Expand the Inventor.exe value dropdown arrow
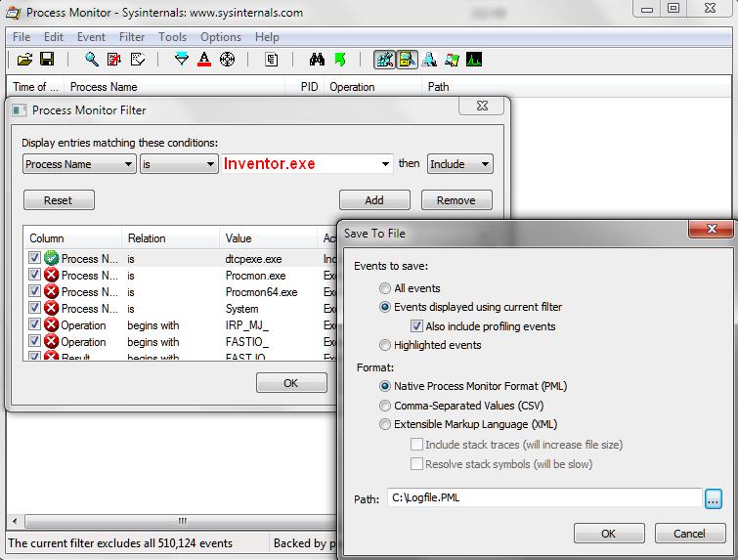 pos(385,164)
